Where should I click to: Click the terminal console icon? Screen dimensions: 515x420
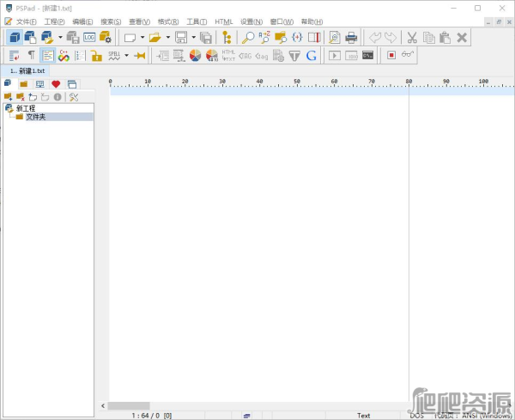[x=367, y=55]
